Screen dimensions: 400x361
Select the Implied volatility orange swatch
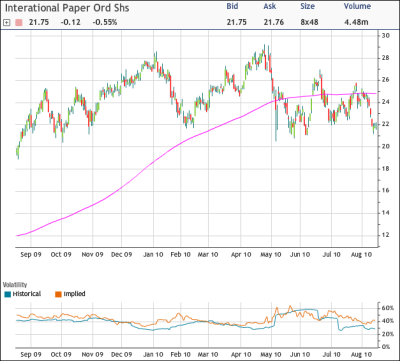[x=58, y=294]
